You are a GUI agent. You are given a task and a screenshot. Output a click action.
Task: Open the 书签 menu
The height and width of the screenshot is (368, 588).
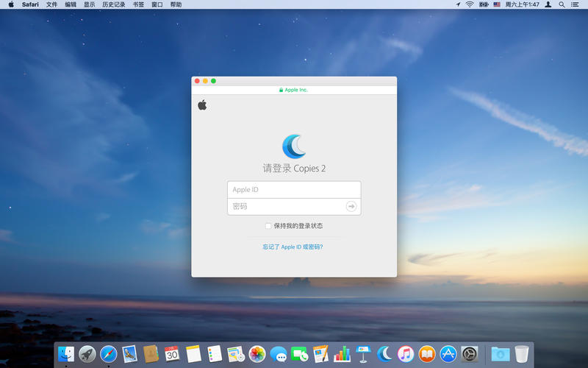click(138, 4)
